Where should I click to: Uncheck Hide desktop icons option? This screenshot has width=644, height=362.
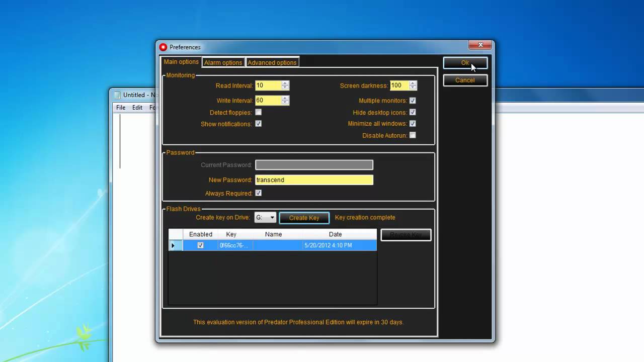[413, 112]
